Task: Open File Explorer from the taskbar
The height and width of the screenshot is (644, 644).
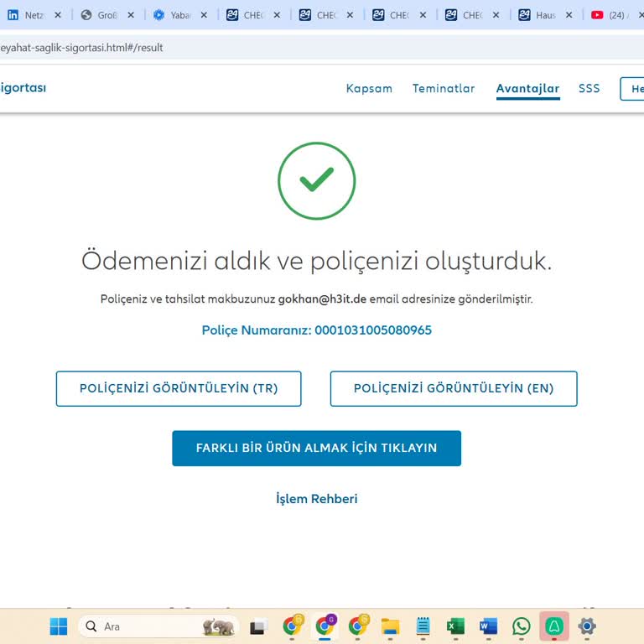Action: pos(390,626)
